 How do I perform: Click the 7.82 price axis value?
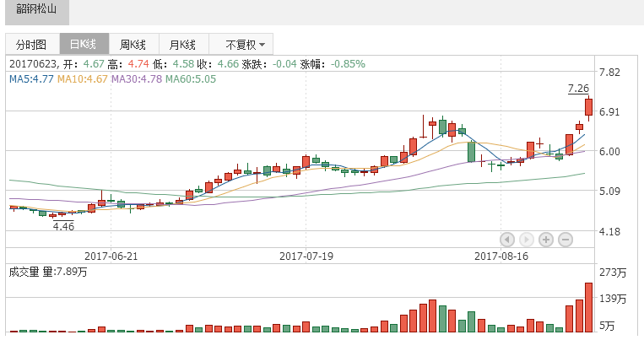tap(609, 73)
